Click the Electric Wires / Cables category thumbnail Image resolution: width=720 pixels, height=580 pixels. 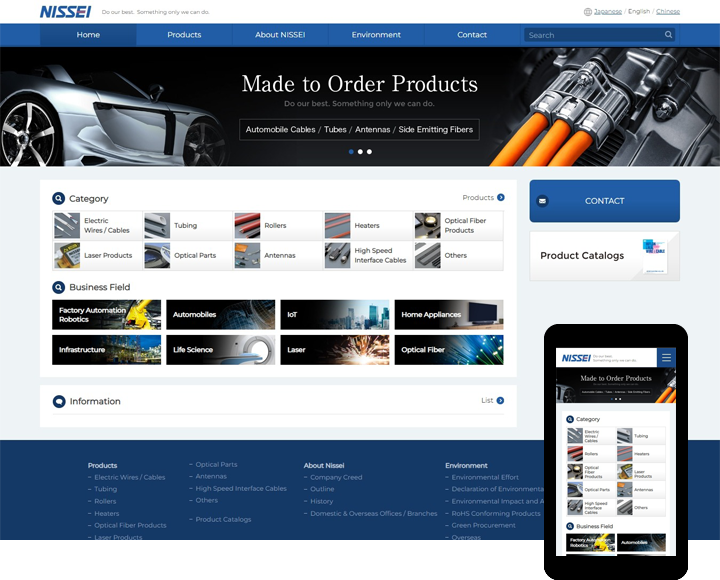[x=67, y=225]
